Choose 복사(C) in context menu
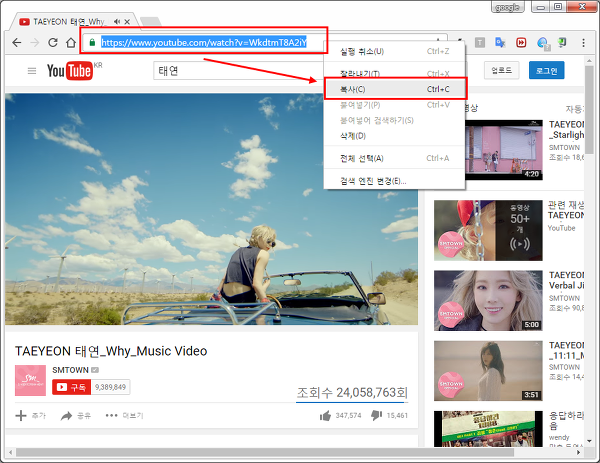This screenshot has height=463, width=600. tap(395, 89)
